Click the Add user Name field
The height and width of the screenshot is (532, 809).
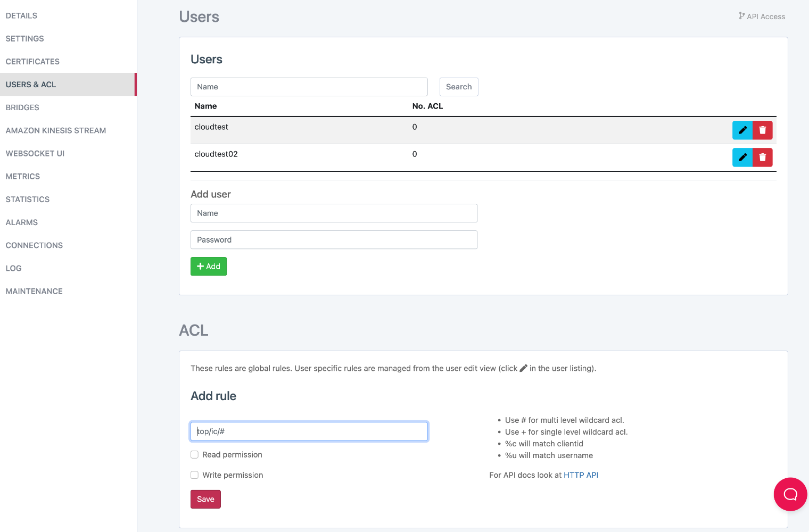coord(334,213)
